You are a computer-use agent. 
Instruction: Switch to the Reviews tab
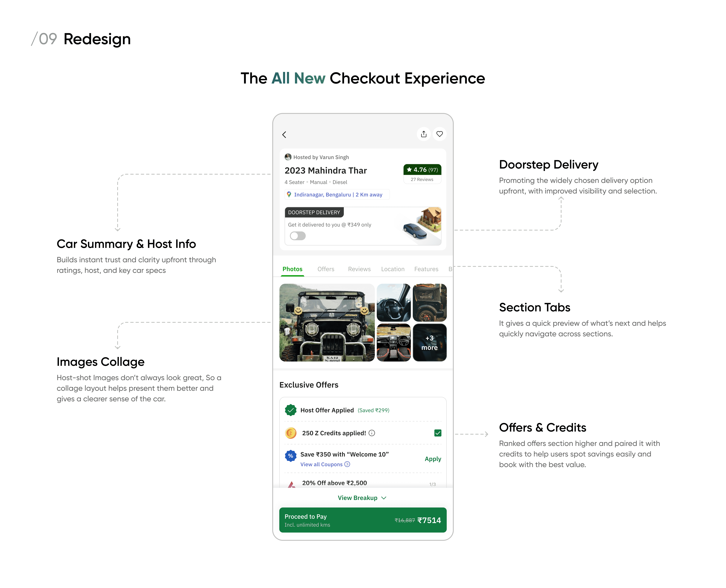coord(359,269)
